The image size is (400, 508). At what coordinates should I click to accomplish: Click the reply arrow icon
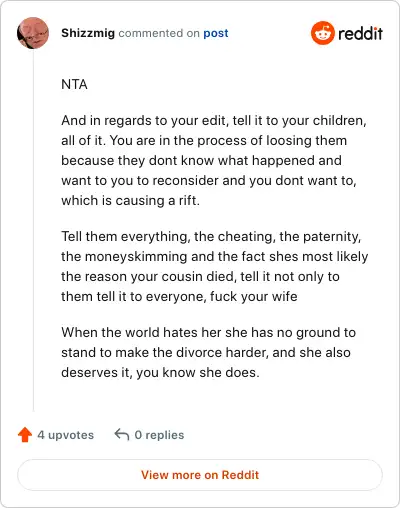point(122,434)
